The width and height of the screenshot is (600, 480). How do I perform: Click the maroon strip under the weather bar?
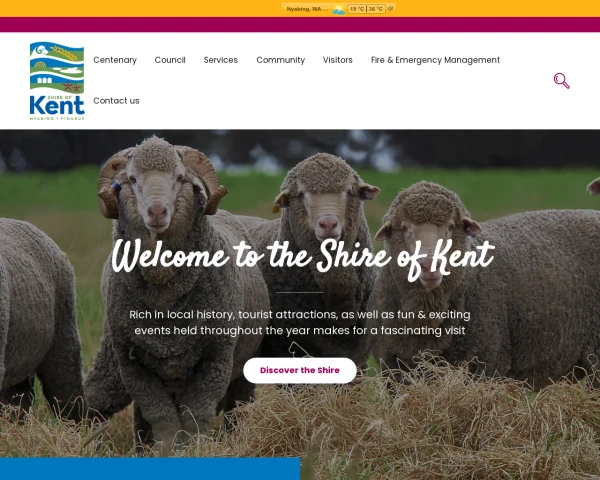[x=300, y=24]
